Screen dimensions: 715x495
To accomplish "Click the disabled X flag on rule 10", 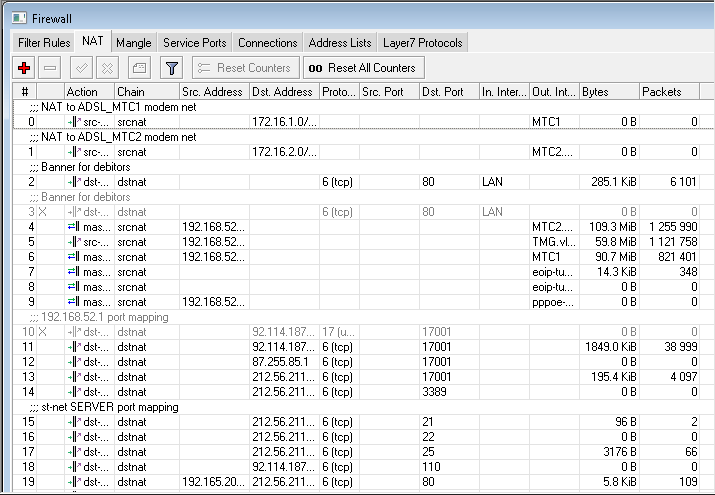I will (42, 332).
